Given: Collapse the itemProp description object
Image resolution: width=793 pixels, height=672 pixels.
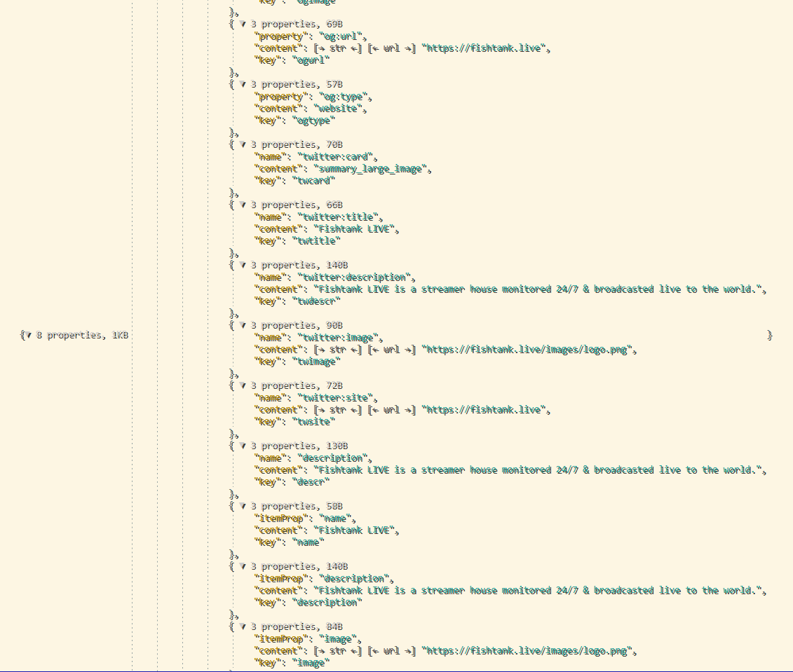Looking at the screenshot, I should tap(243, 566).
